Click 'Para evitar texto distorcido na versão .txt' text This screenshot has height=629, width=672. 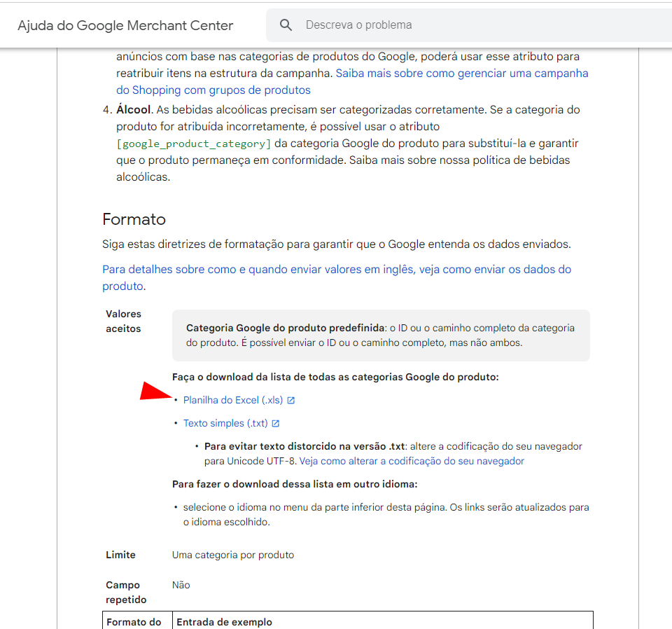(x=304, y=446)
